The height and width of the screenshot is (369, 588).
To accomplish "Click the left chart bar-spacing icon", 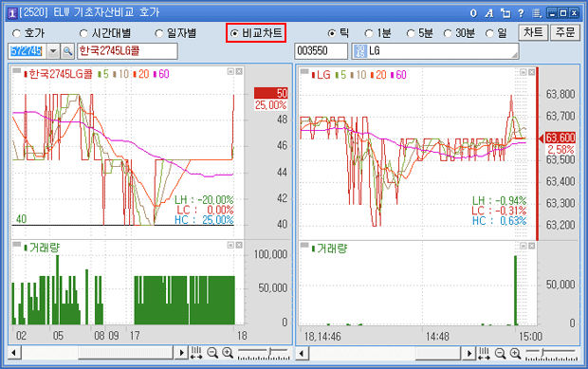I will click(196, 353).
